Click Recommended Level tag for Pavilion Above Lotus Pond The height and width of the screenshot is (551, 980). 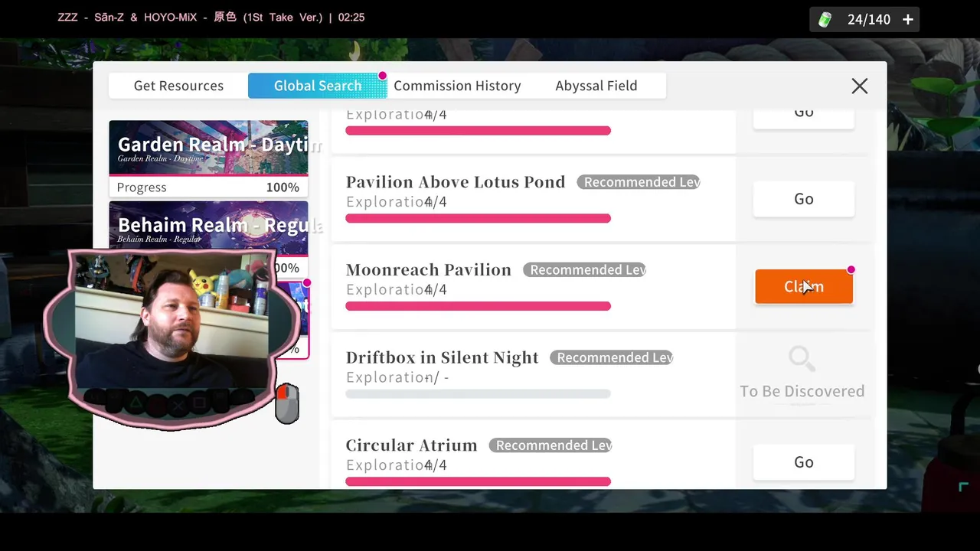tap(639, 182)
